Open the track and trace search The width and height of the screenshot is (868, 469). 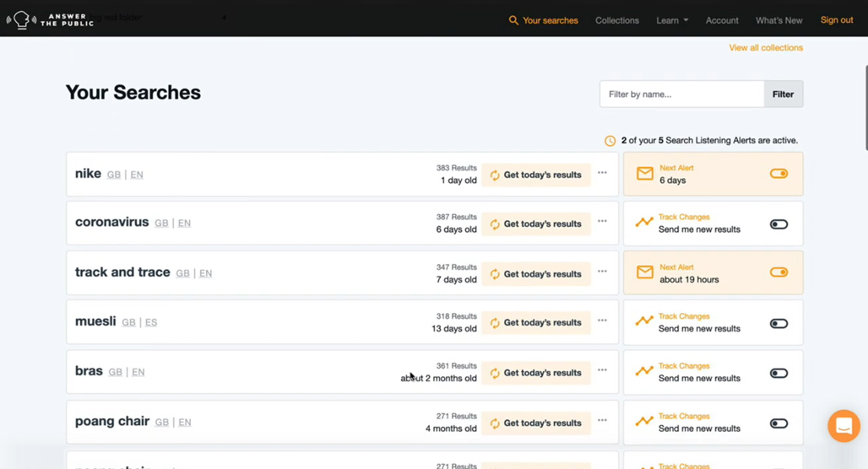[122, 272]
